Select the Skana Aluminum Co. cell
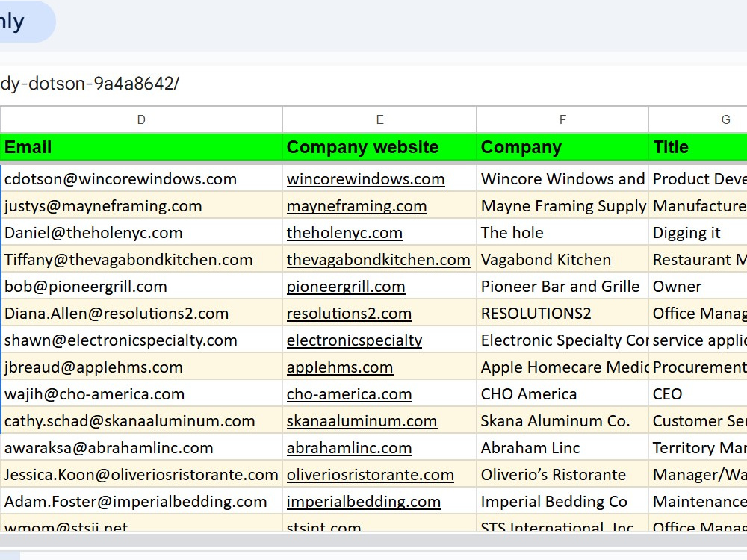This screenshot has height=560, width=747. (x=562, y=421)
